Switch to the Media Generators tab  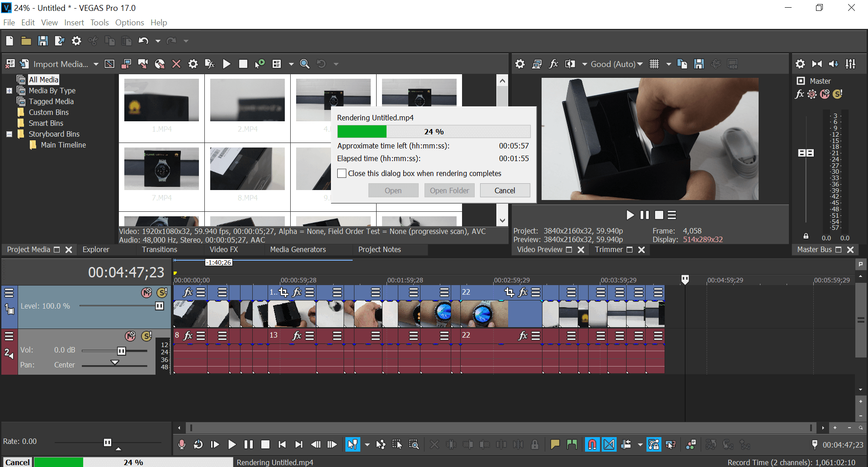click(298, 249)
